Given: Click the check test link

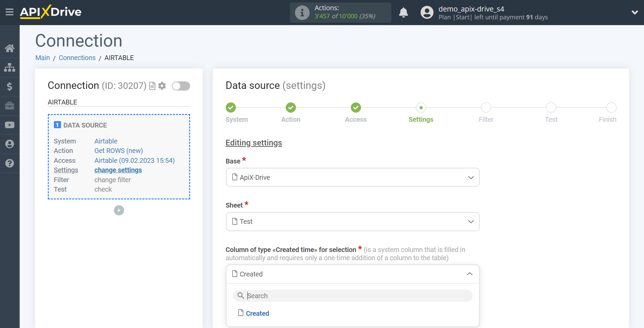Looking at the screenshot, I should [103, 189].
